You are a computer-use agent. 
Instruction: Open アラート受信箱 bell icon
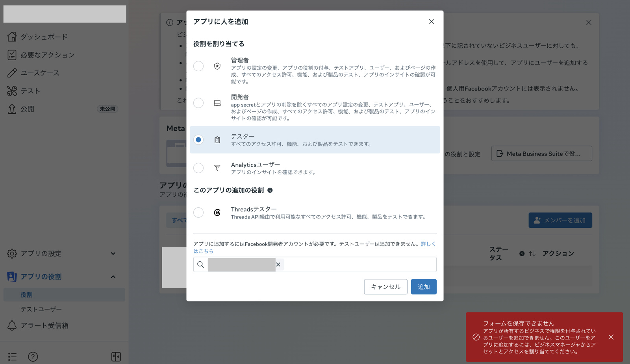12,325
